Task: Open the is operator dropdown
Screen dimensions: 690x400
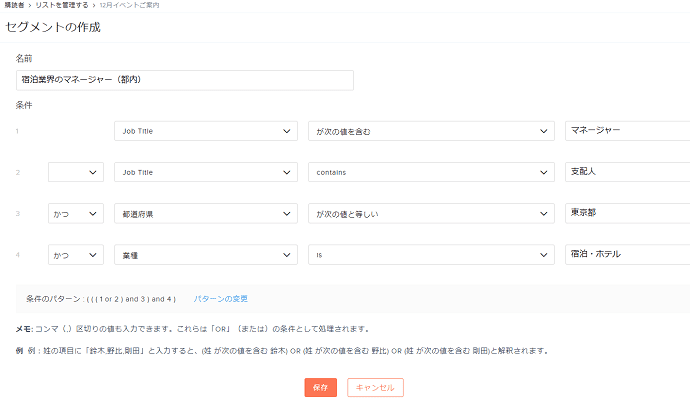Action: click(x=430, y=254)
